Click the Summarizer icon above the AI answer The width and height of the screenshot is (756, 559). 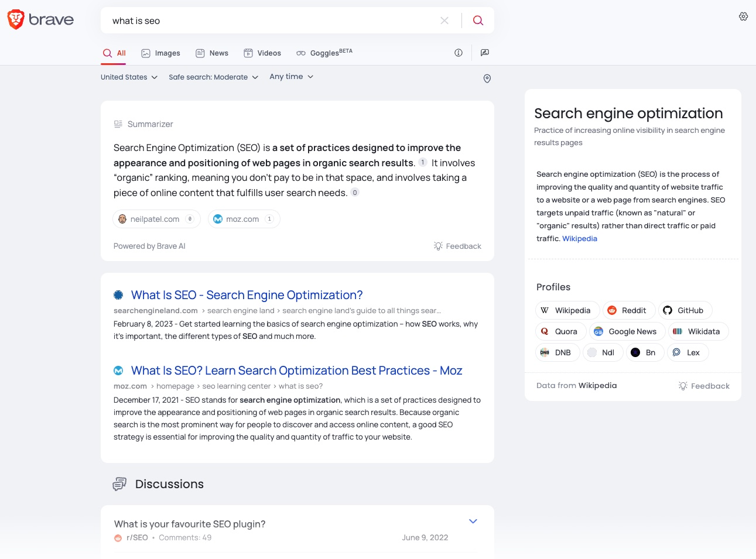click(x=118, y=124)
